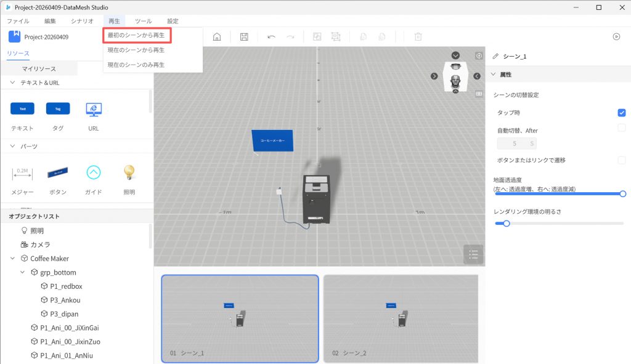Image resolution: width=631 pixels, height=364 pixels.
Task: Enable the 自動切替、After checkbox
Action: [622, 127]
